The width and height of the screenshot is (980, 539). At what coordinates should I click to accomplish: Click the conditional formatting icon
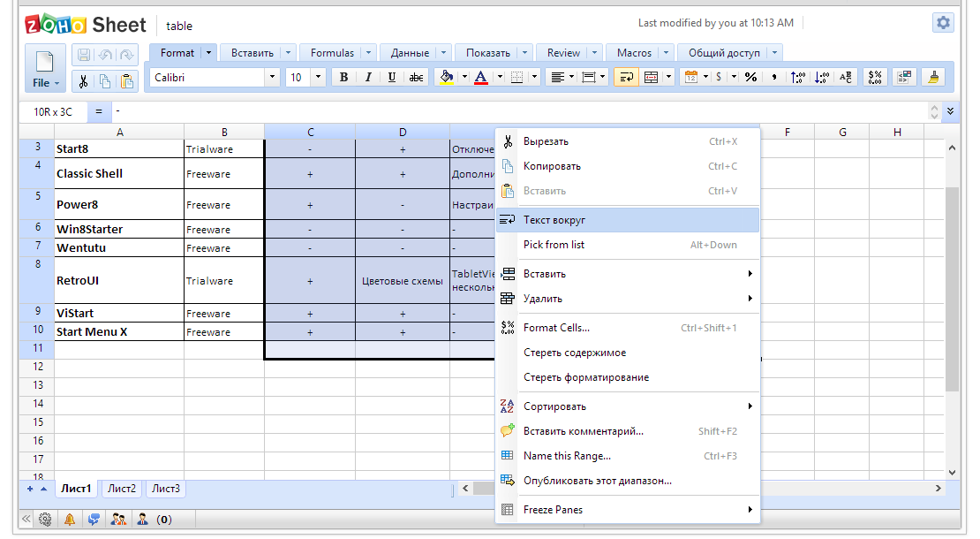point(904,77)
